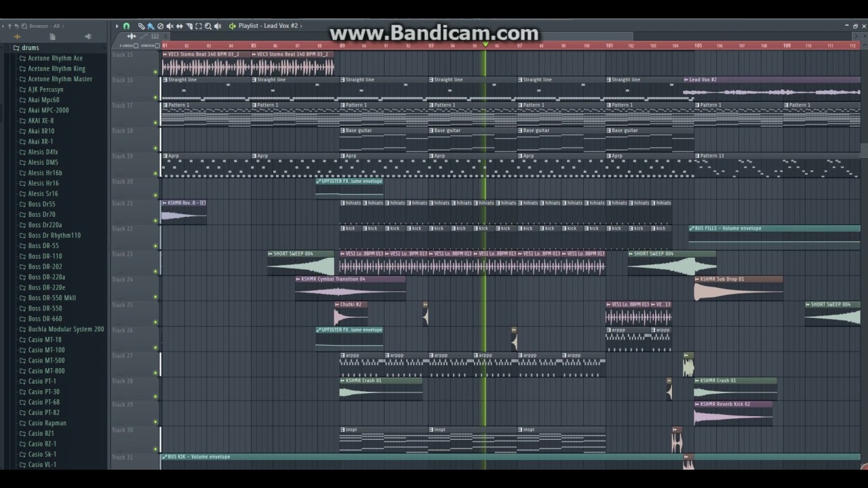Open the browser files tab icon
868x488 pixels.
52,37
